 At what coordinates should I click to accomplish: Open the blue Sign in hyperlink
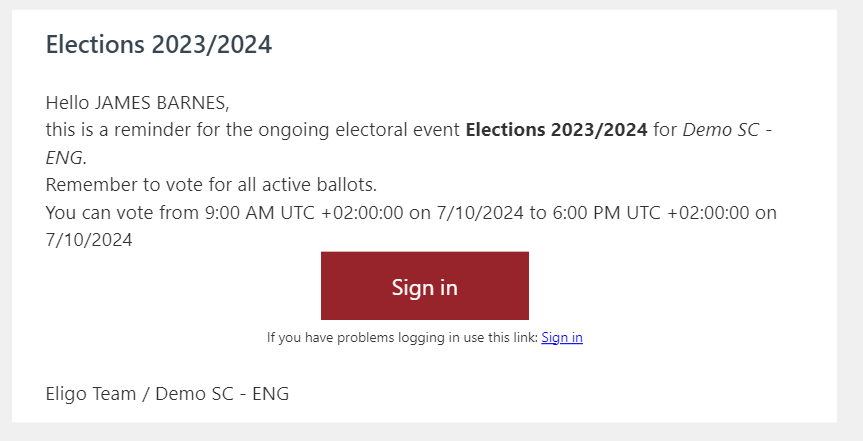[x=562, y=337]
